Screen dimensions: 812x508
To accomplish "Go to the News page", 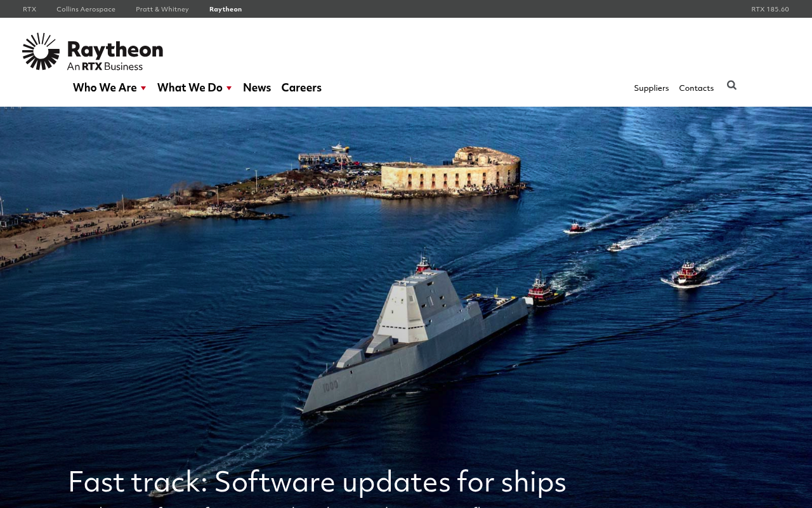I will [x=257, y=88].
